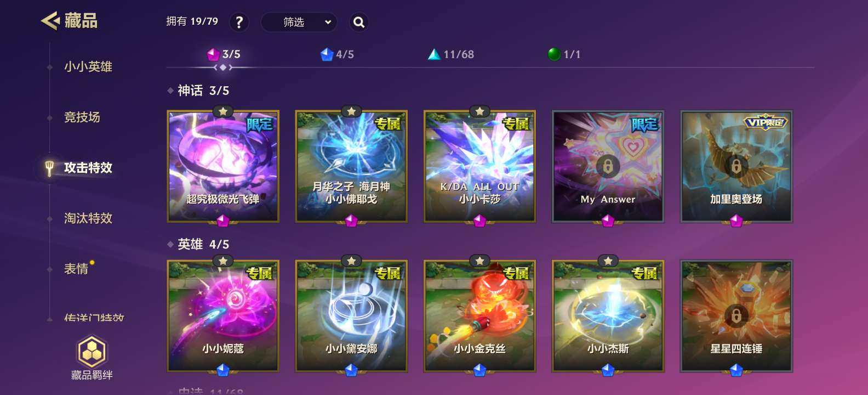This screenshot has height=395, width=868.
Task: Select the 超究极微光飞弹 effect card
Action: (x=223, y=166)
